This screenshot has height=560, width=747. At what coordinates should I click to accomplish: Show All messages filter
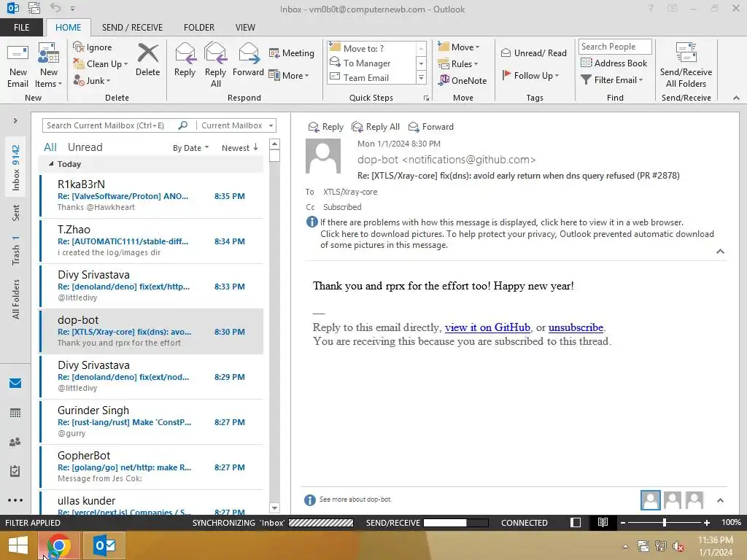coord(50,147)
